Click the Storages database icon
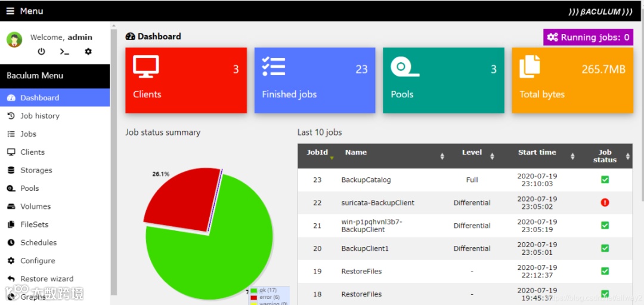Viewport: 644px width, 305px height. pos(11,170)
